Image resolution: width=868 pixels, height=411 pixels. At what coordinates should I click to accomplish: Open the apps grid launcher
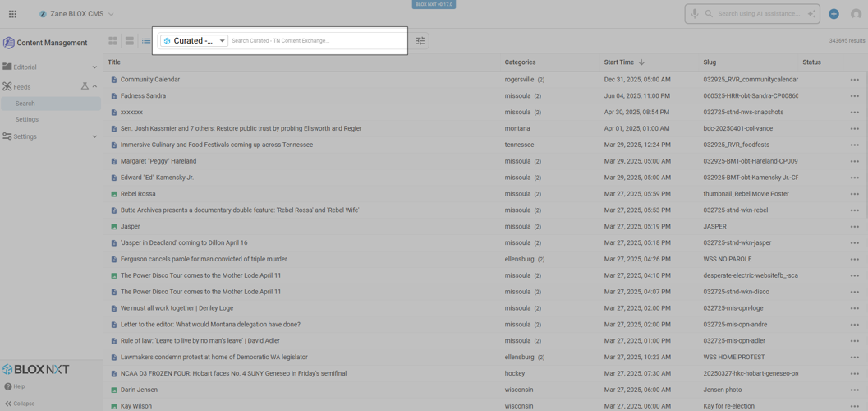(13, 14)
